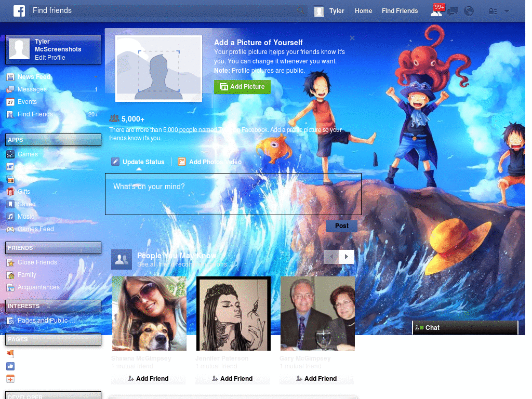Dismiss the Add a Picture prompt
Screen dimensions: 532x399
coord(352,38)
